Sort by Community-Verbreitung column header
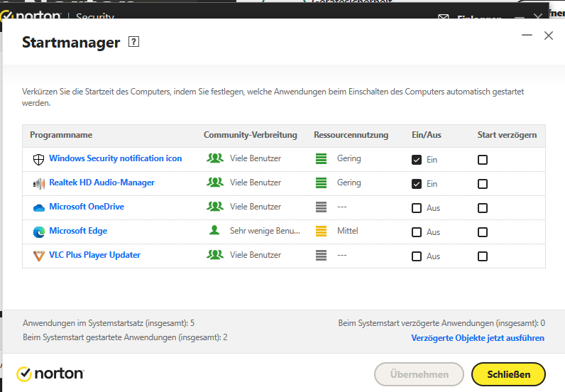The width and height of the screenshot is (565, 392). pos(251,135)
